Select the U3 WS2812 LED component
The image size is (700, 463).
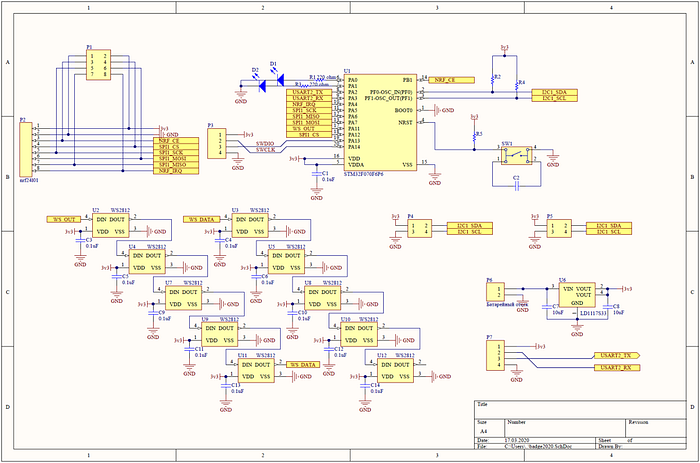(x=250, y=225)
